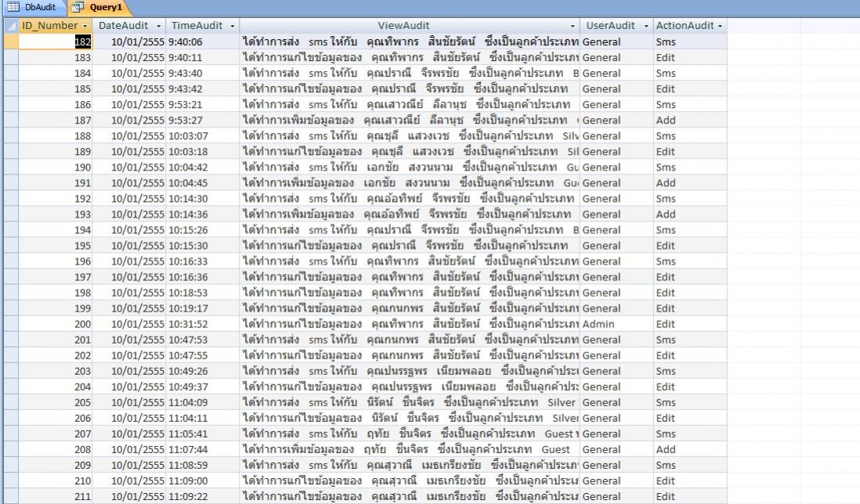This screenshot has width=860, height=504.
Task: Click the Sms action in row 201
Action: tap(690, 340)
